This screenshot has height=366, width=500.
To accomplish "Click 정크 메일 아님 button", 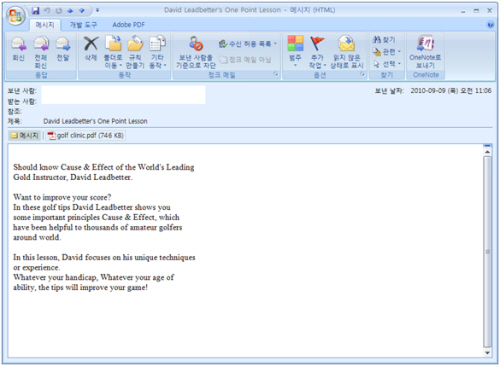I will point(245,60).
